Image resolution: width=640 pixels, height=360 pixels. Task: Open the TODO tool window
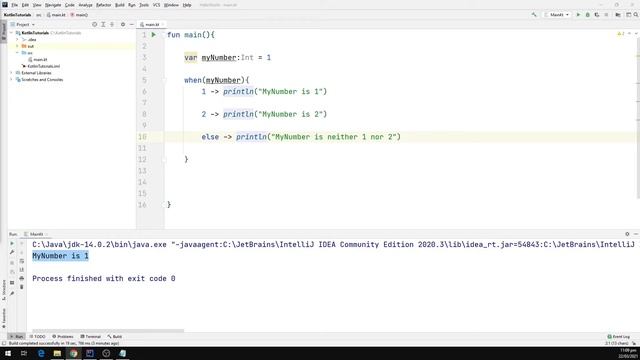click(37, 337)
